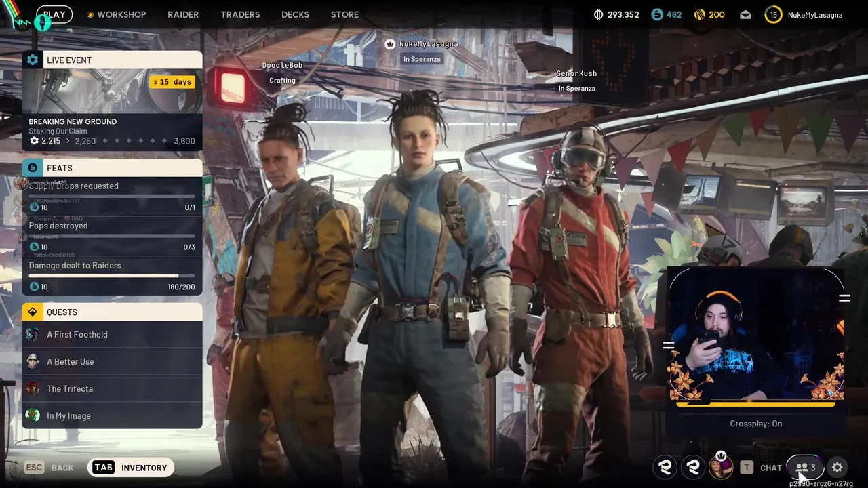Click the Live Event gear icon
Image resolution: width=868 pixels, height=488 pixels.
[33, 60]
